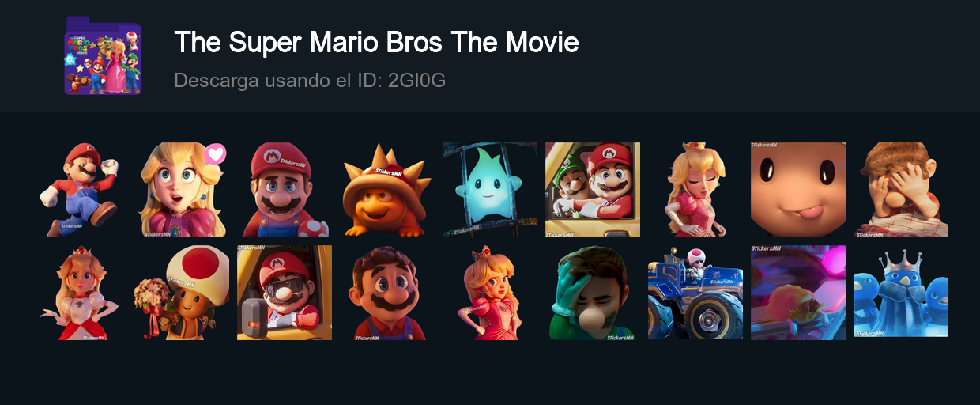Click The Super Mario Bros The Movie title

376,42
